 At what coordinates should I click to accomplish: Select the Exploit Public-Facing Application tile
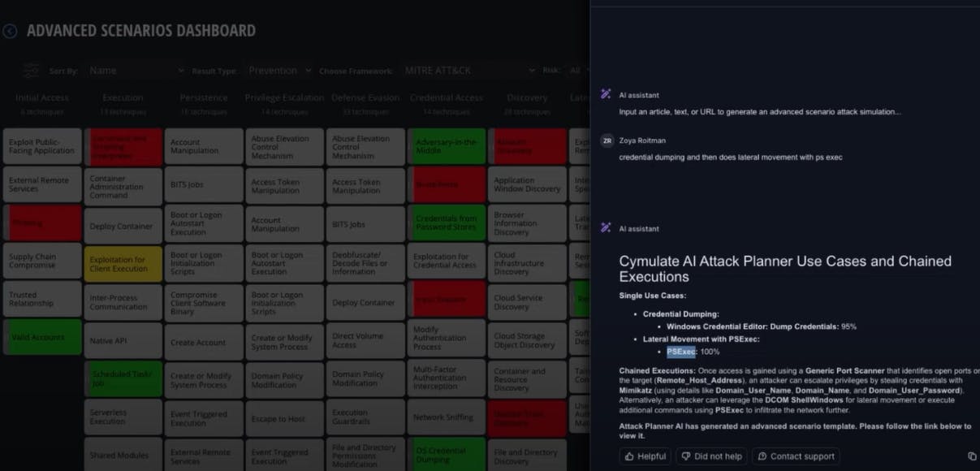(42, 146)
